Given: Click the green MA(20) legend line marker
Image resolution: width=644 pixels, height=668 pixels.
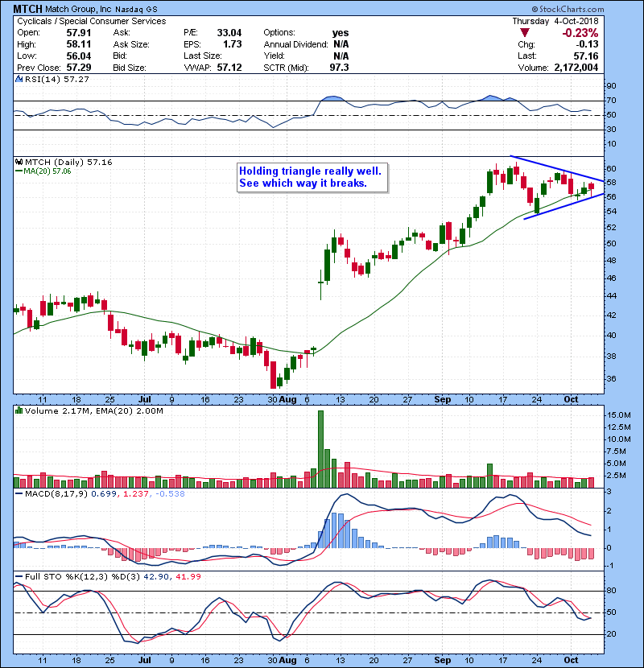Looking at the screenshot, I should (19, 171).
